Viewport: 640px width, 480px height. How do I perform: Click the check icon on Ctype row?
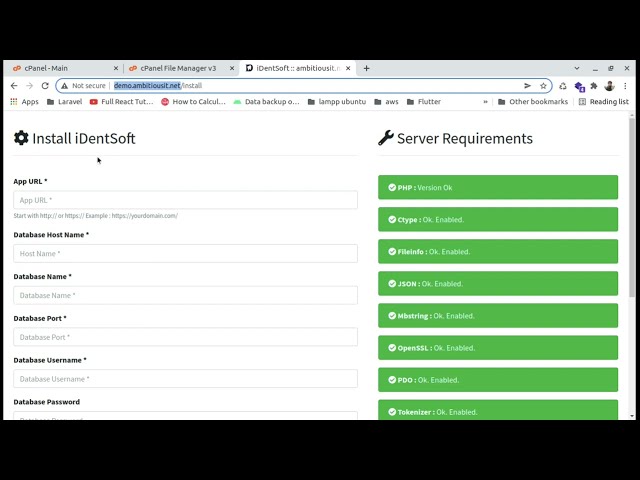[392, 220]
